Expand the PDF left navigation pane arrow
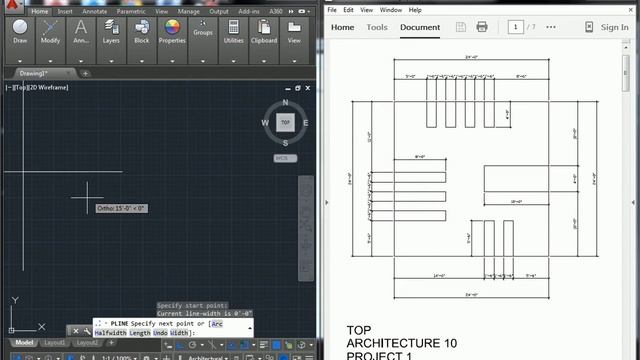This screenshot has height=360, width=640. click(327, 202)
